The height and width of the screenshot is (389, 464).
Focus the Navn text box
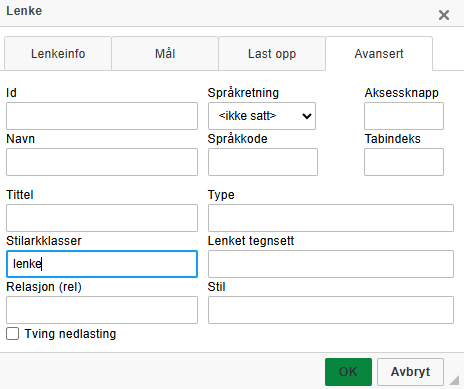102,162
